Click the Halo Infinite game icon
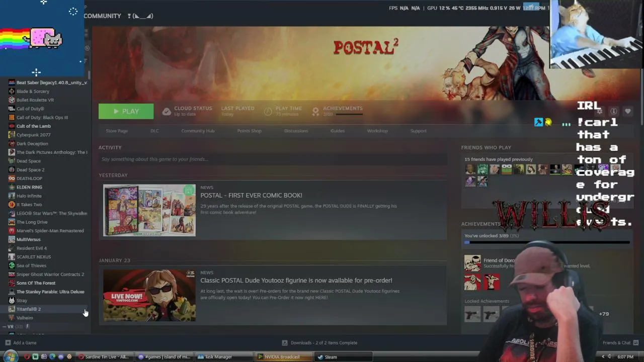 (12, 196)
